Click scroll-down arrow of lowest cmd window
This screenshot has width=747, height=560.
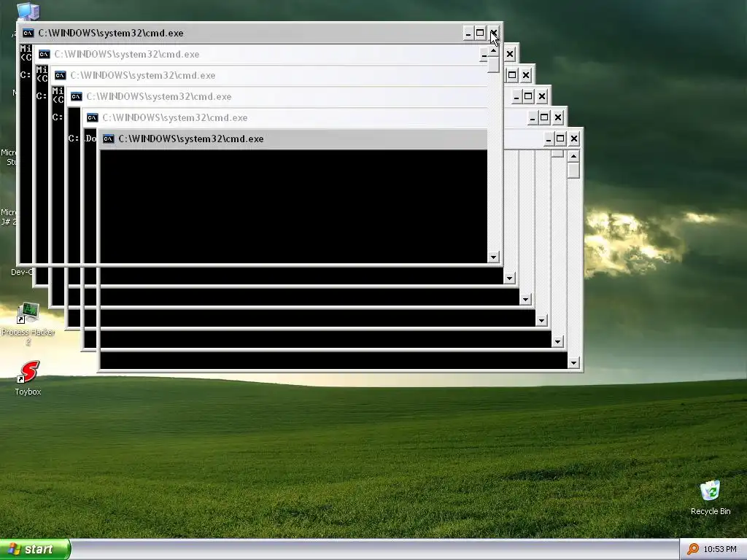(573, 363)
